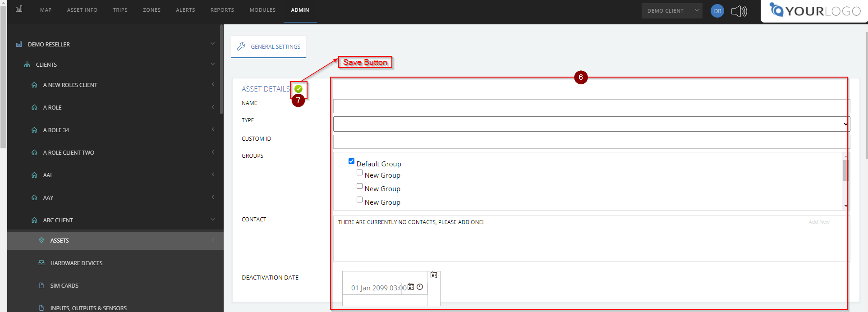Click the device icon beside Hardware Devices

point(41,263)
